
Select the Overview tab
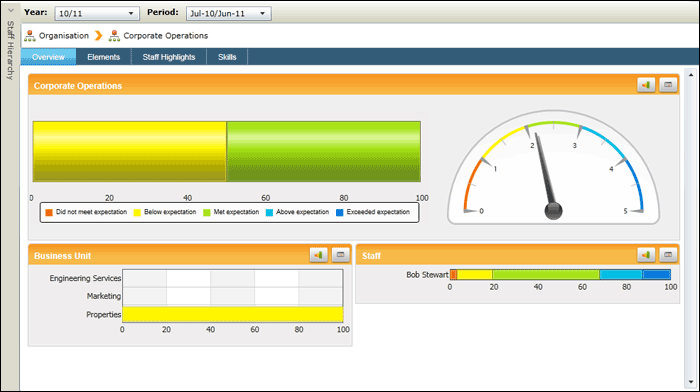pos(48,57)
